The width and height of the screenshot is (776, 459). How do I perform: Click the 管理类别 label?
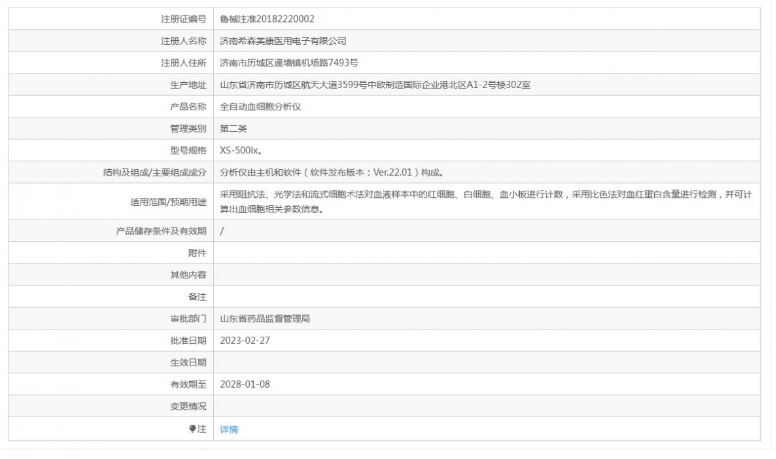pos(188,129)
